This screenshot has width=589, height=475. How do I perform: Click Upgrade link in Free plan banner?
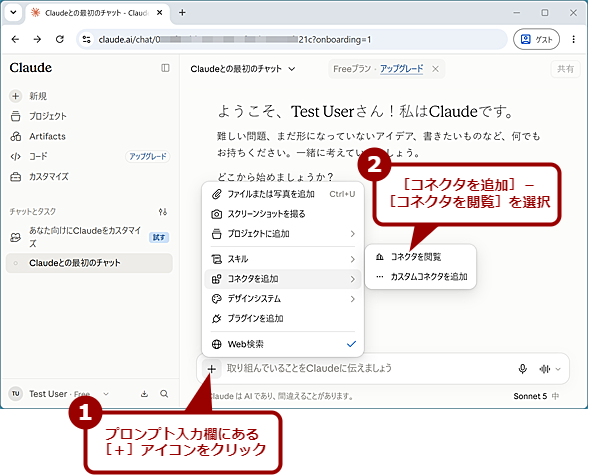(401, 69)
